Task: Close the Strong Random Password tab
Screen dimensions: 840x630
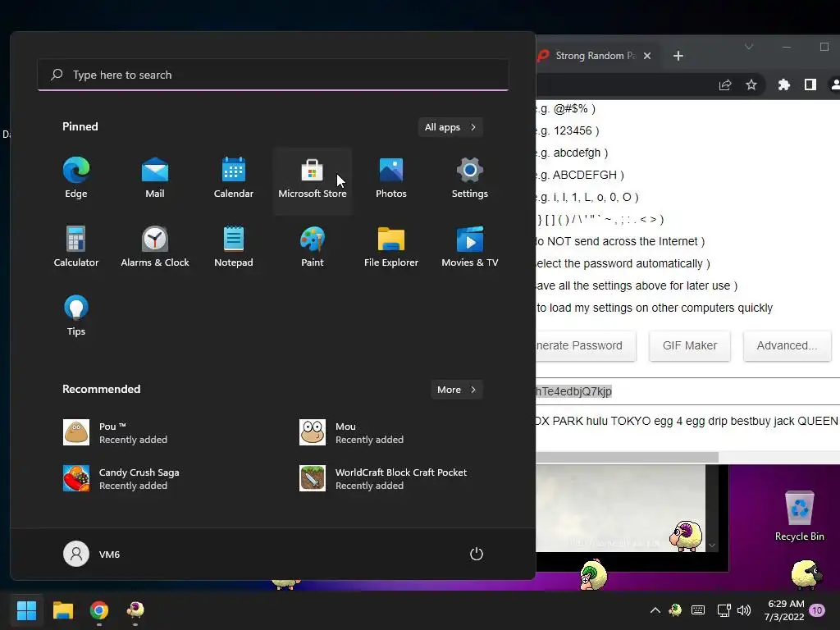Action: pos(647,56)
